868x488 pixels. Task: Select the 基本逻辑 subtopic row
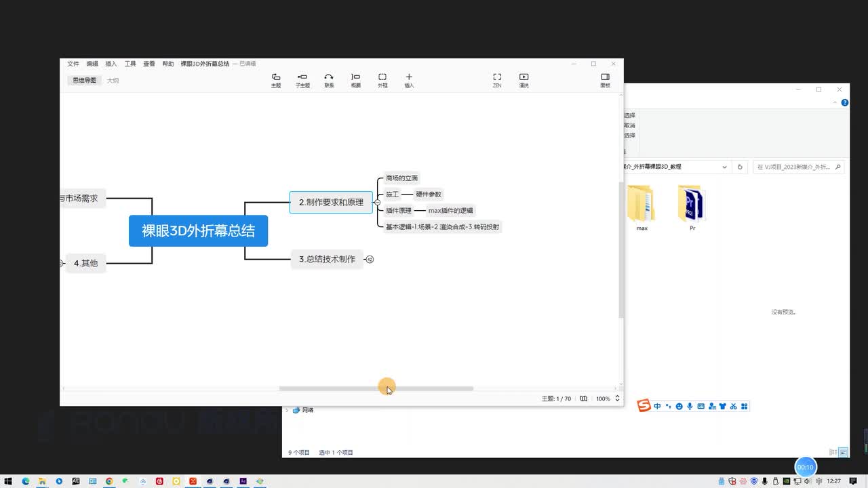(442, 227)
